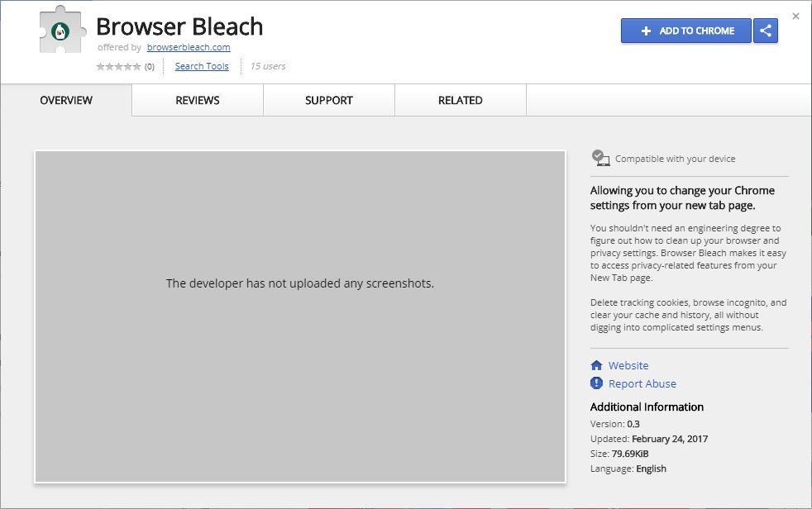Screen dimensions: 812x509
Task: Click the 'Additional Information' heading
Action: point(647,407)
